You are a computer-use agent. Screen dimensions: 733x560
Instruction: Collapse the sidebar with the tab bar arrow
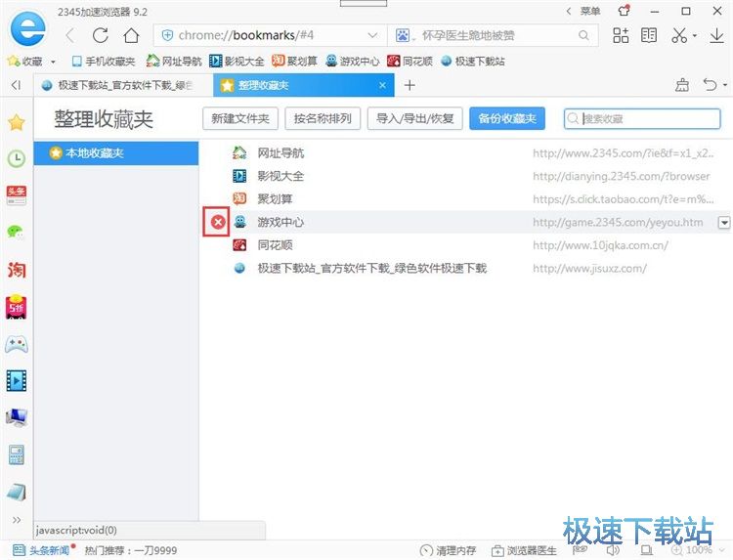click(x=17, y=85)
